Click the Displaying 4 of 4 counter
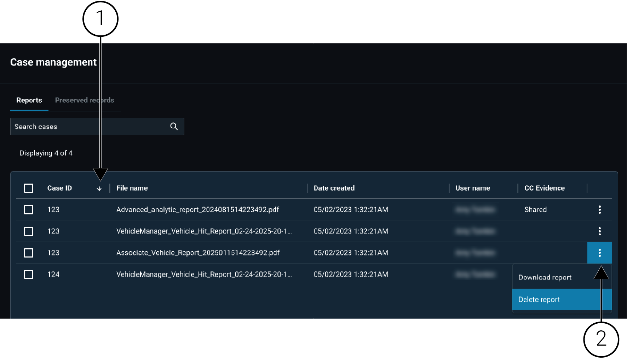This screenshot has width=627, height=364. tap(46, 153)
